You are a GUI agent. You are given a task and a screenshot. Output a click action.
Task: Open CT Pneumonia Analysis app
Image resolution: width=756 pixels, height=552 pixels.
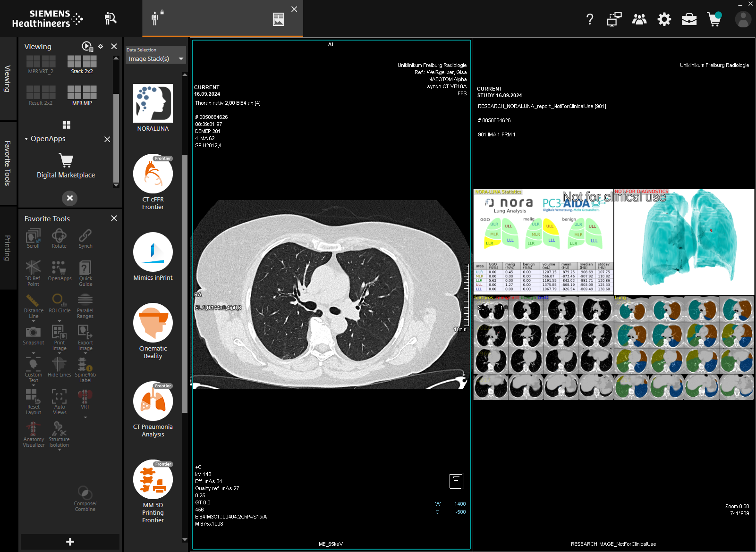[x=153, y=401]
